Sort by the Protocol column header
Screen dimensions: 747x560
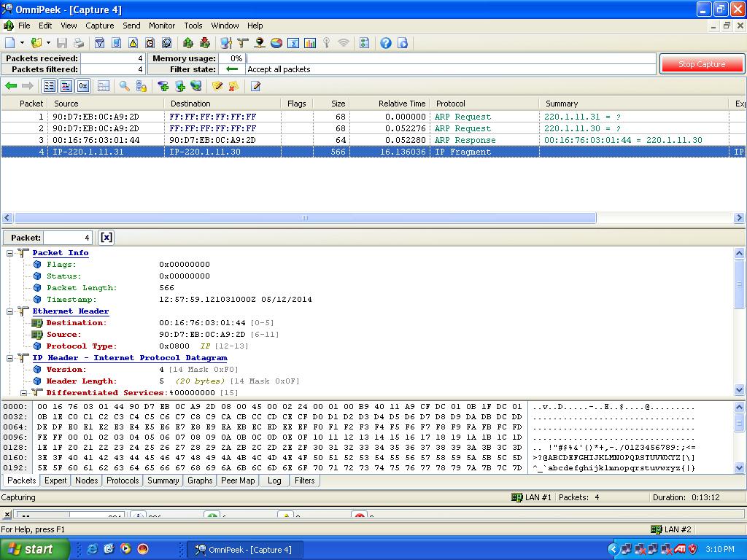tap(484, 104)
